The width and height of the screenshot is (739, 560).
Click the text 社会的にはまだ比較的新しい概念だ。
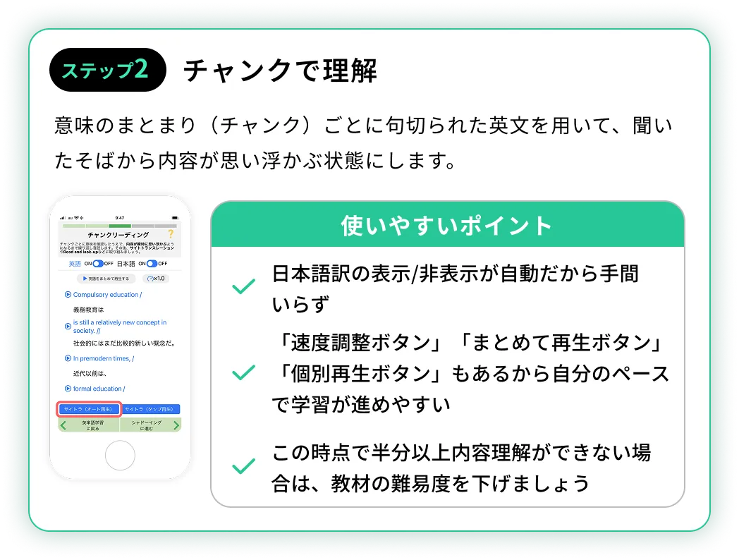(x=125, y=343)
